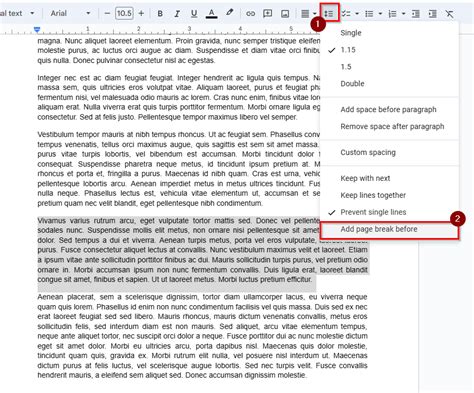
Task: Open the paragraph style dropdown
Action: 17,13
